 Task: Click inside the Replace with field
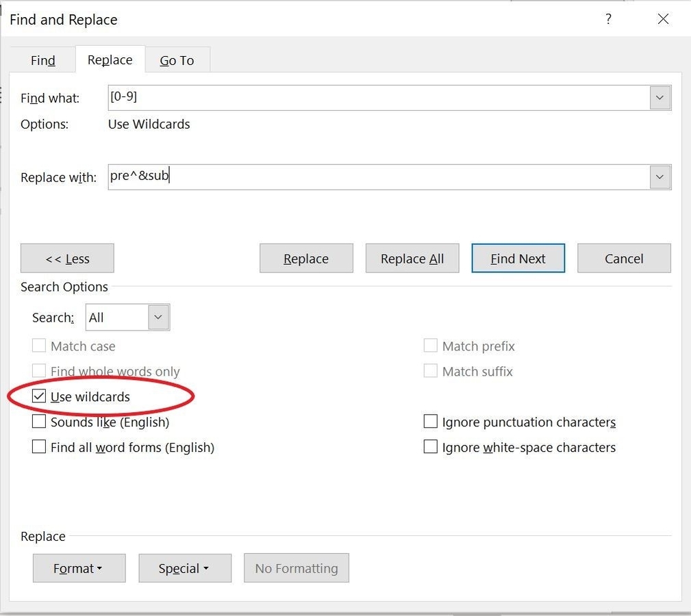[x=342, y=177]
